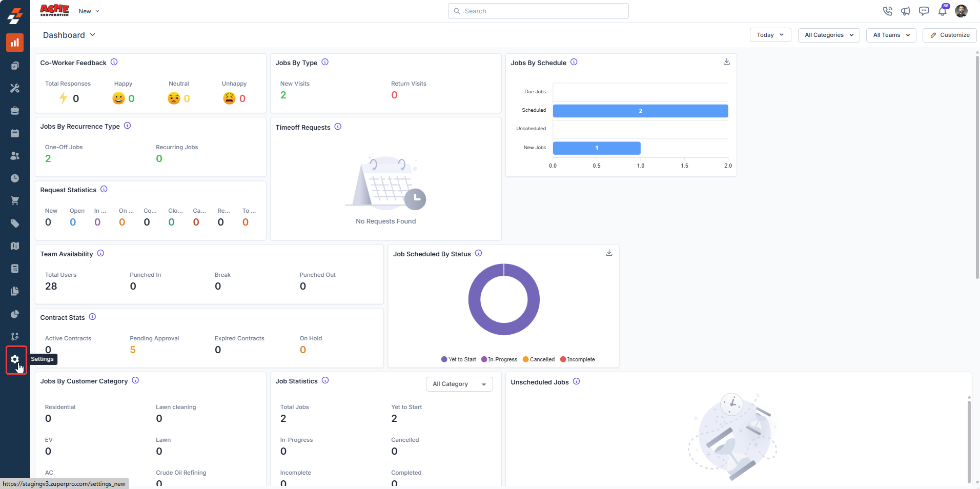The image size is (980, 489).
Task: Open the stacked files sidebar icon
Action: pos(15,291)
